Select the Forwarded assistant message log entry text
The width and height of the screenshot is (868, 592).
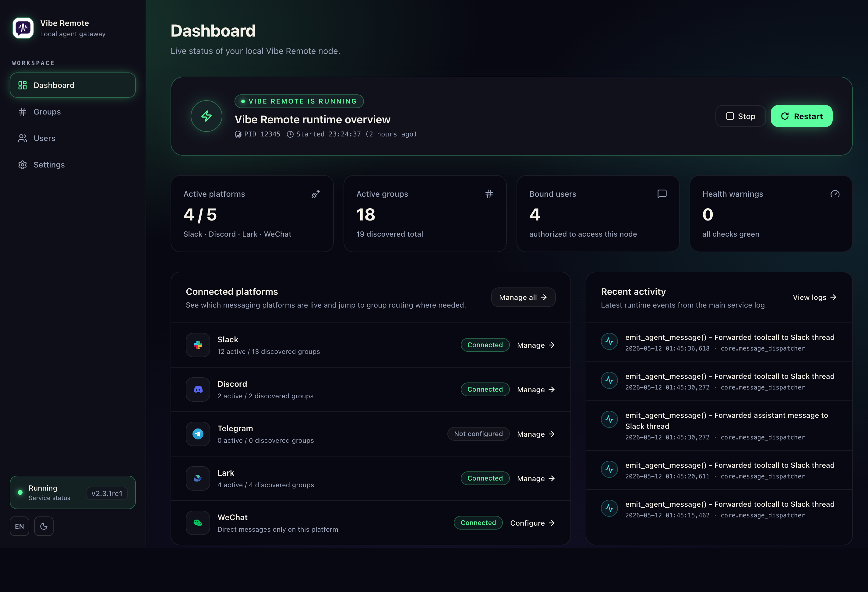(x=727, y=421)
